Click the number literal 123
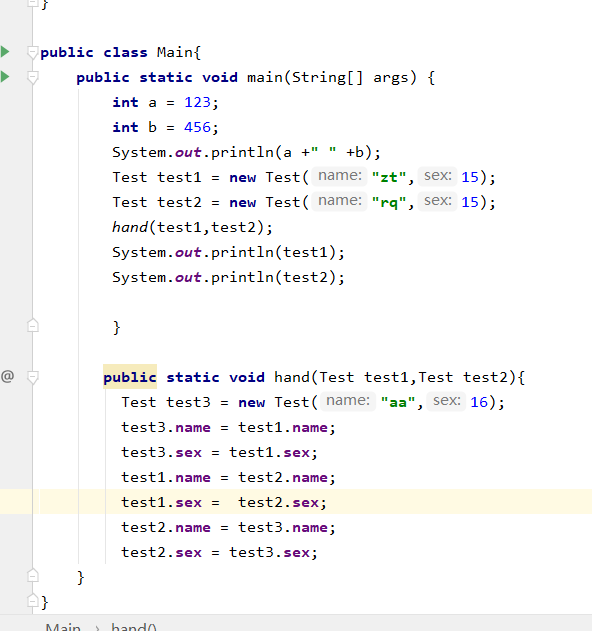592x631 pixels. [x=197, y=102]
